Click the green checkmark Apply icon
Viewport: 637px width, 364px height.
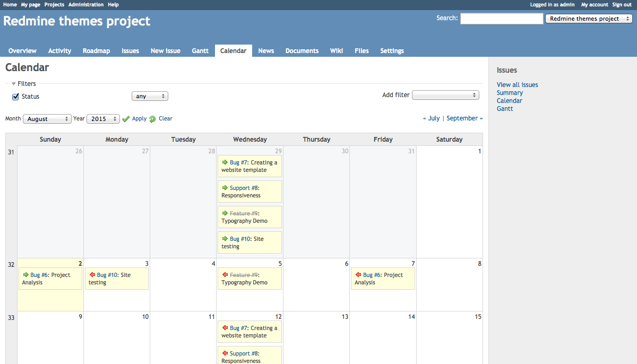(x=126, y=119)
